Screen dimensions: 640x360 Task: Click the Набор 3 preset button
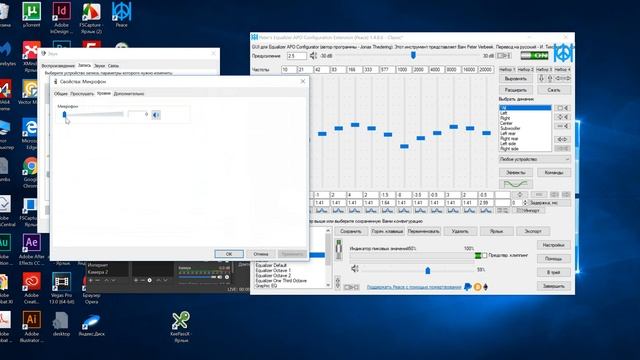(x=544, y=69)
